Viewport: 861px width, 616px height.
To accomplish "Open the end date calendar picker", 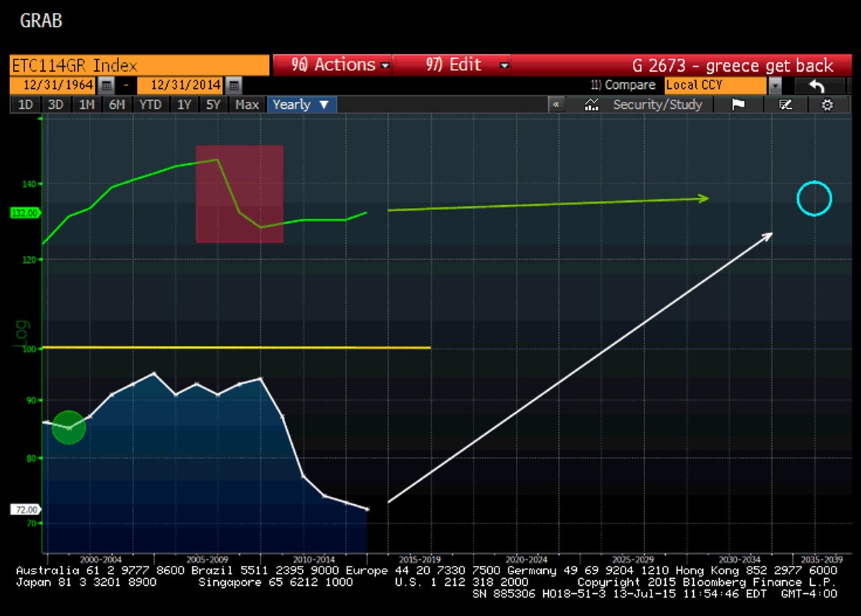I will click(234, 85).
